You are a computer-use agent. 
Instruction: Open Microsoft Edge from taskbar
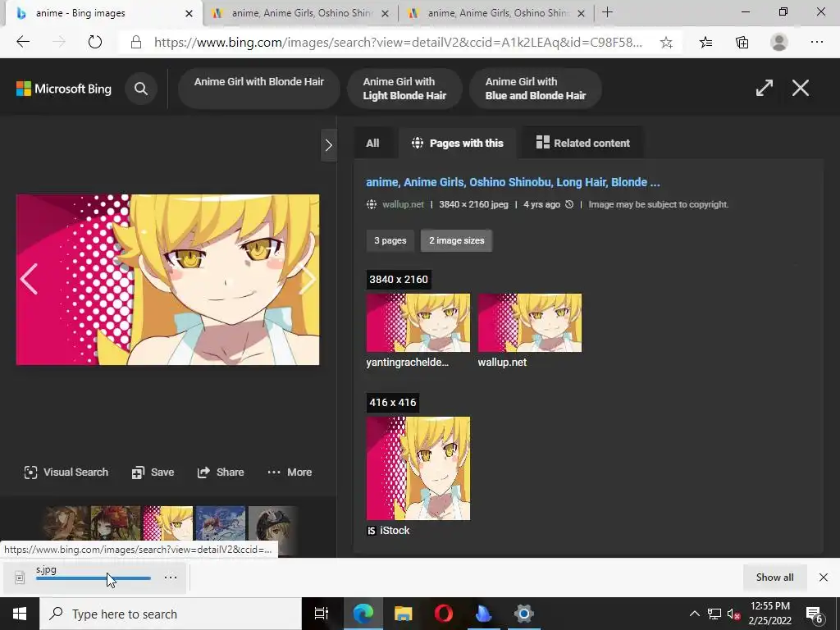[363, 614]
